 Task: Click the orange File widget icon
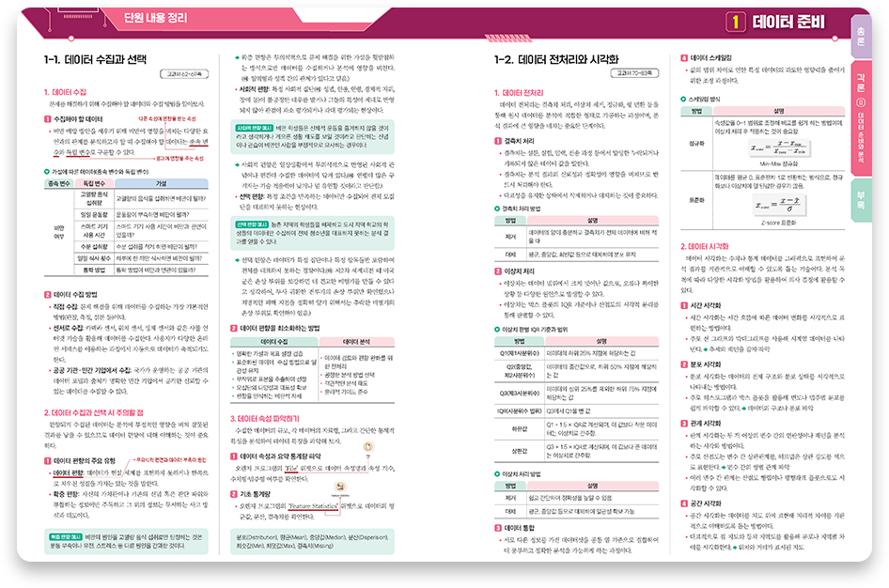[368, 447]
